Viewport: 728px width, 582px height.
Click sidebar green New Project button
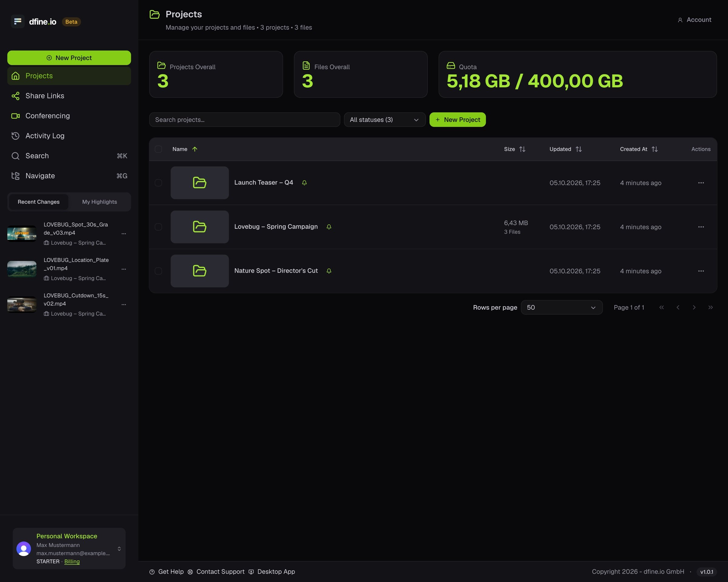pyautogui.click(x=69, y=58)
